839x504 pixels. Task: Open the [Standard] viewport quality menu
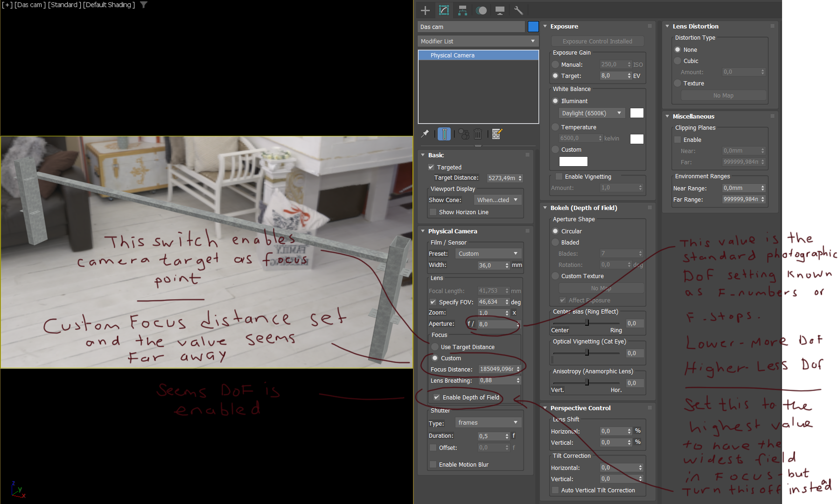(x=64, y=5)
